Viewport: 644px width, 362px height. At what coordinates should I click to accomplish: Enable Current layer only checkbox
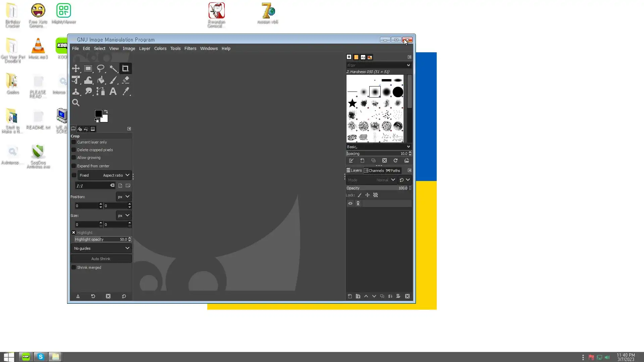click(74, 142)
